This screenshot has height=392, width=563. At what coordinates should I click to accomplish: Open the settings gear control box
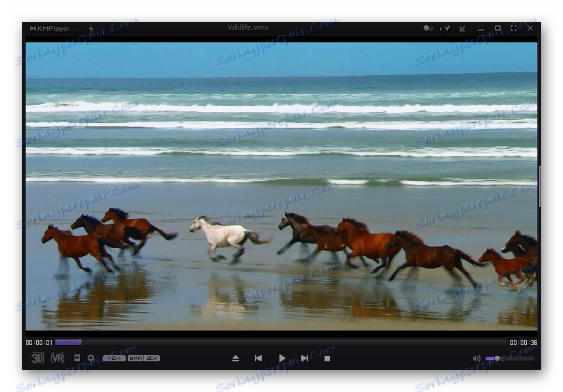(91, 358)
